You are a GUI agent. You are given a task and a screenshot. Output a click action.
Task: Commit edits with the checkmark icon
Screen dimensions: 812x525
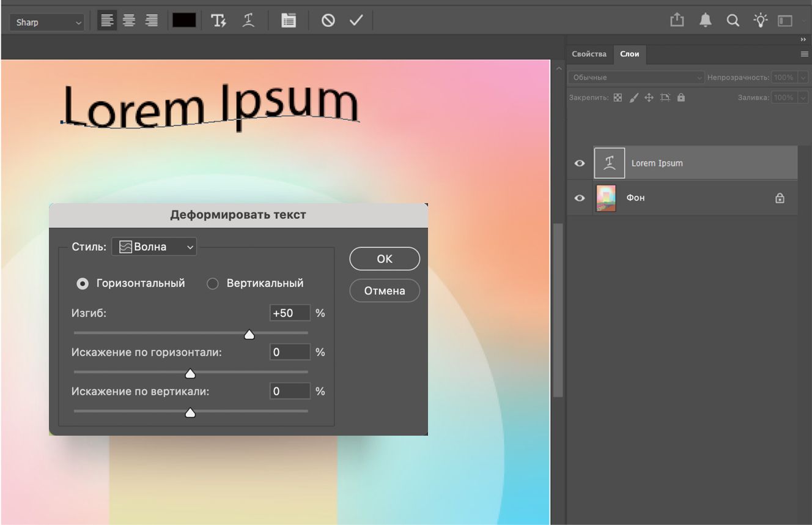coord(356,21)
